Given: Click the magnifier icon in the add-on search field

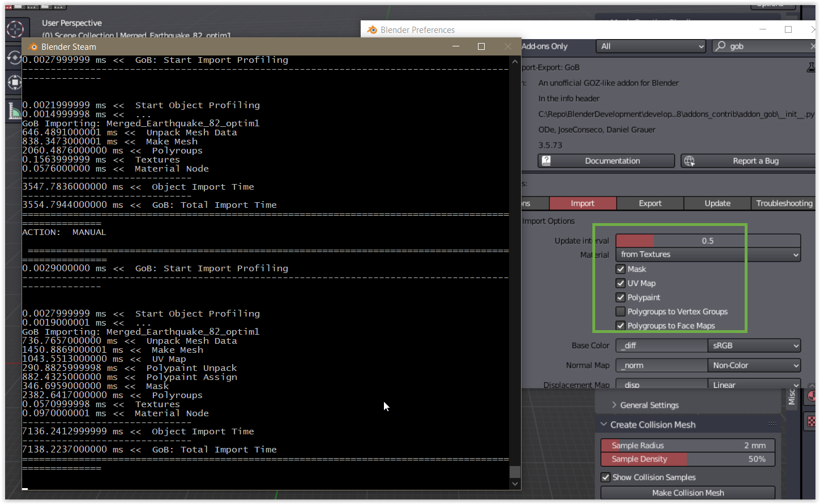Looking at the screenshot, I should 720,46.
